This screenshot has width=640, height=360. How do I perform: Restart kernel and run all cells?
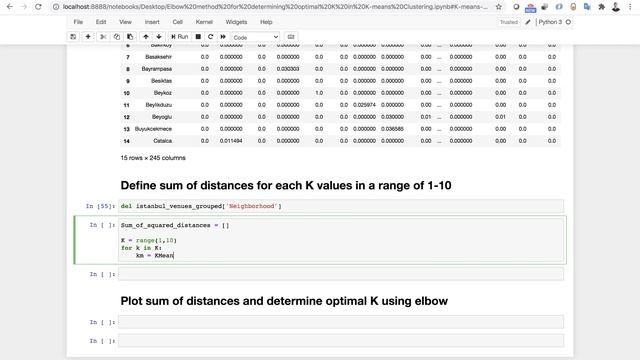pyautogui.click(x=223, y=37)
